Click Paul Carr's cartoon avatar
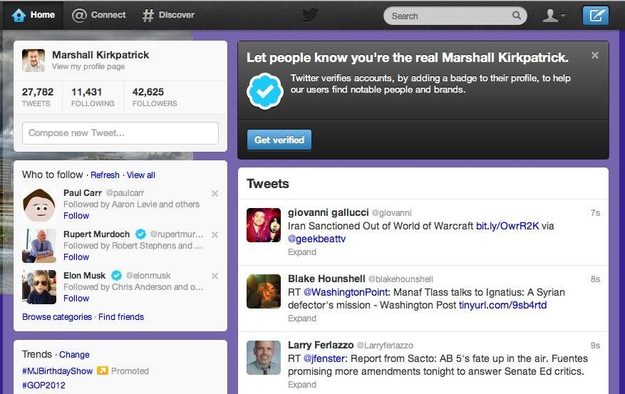Viewport: 625px width, 394px height. [39, 205]
